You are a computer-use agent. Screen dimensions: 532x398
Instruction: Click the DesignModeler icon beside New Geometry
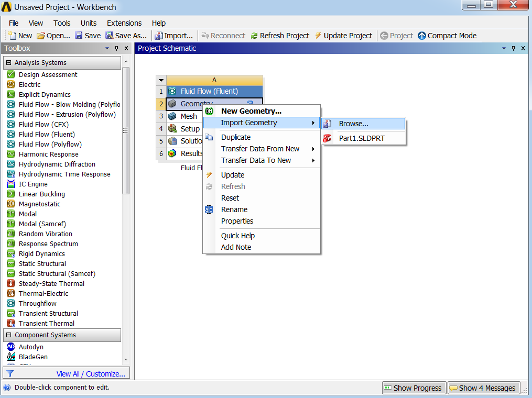pyautogui.click(x=209, y=111)
